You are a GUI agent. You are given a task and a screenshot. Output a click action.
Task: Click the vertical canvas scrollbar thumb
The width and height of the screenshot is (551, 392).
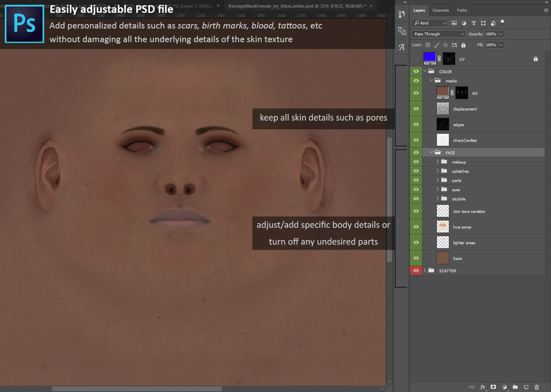(389, 200)
